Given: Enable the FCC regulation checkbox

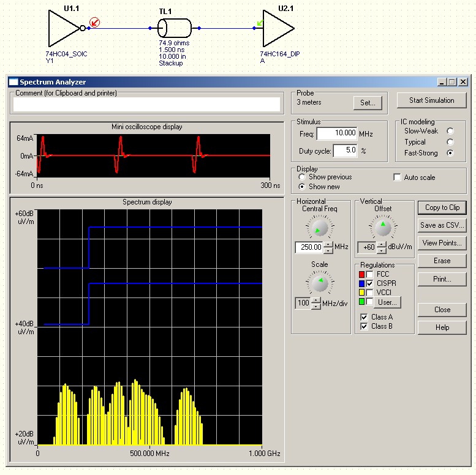Looking at the screenshot, I should point(369,274).
